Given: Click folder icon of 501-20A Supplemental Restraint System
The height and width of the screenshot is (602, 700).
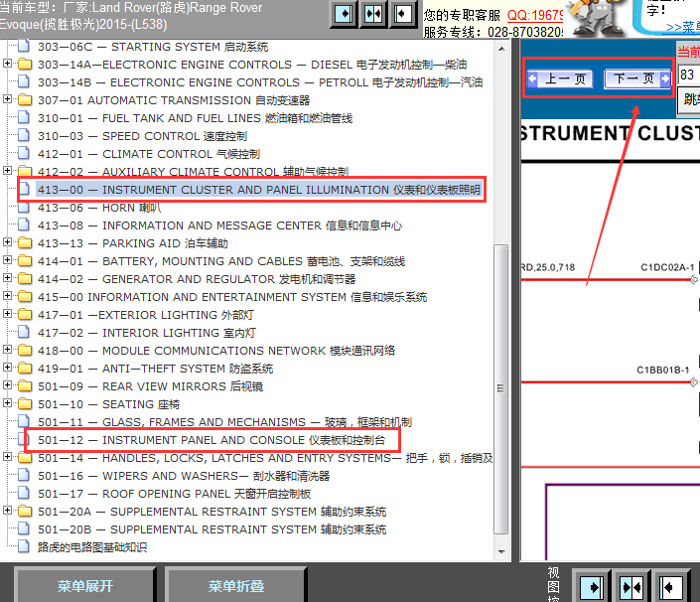Looking at the screenshot, I should coord(25,511).
